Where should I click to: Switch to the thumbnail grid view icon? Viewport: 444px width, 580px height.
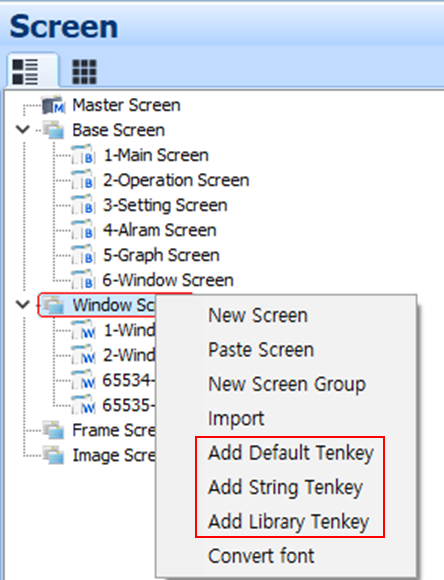(84, 72)
